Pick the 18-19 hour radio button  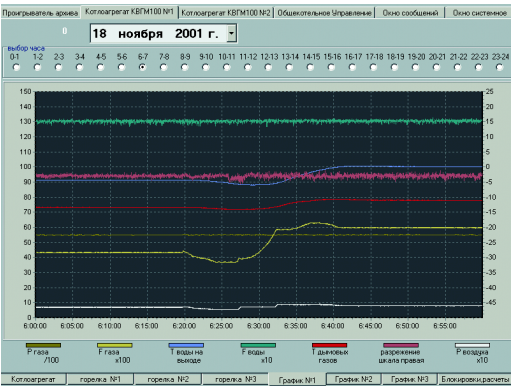click(x=394, y=68)
